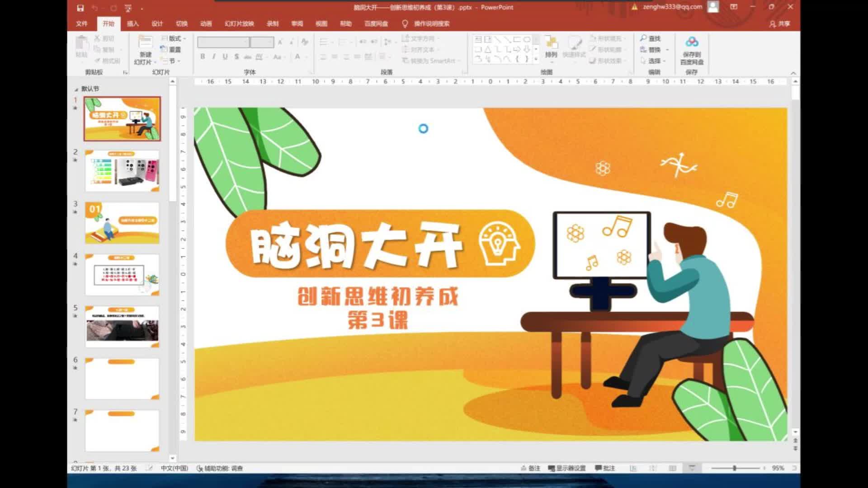Select the rectangle shape in shapes gallery
Image resolution: width=868 pixels, height=488 pixels.
[x=517, y=40]
